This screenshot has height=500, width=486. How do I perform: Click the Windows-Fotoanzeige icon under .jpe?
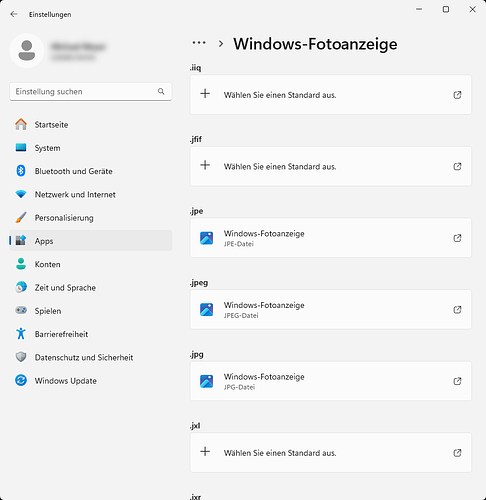[x=207, y=238]
